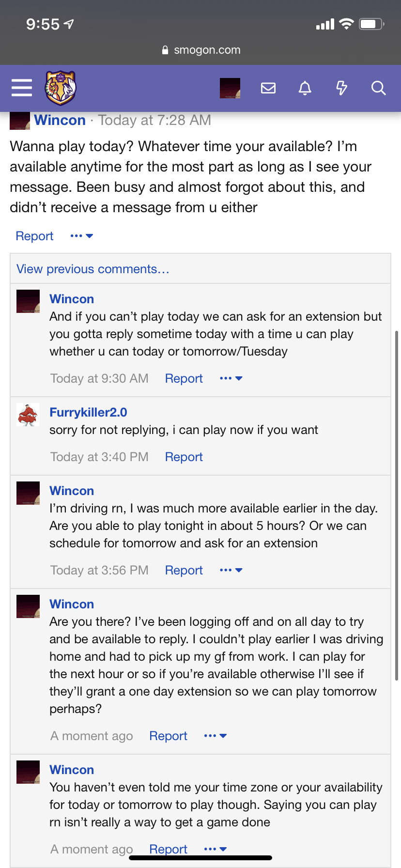Open What's new lightning icon
The image size is (401, 868).
pyautogui.click(x=341, y=88)
